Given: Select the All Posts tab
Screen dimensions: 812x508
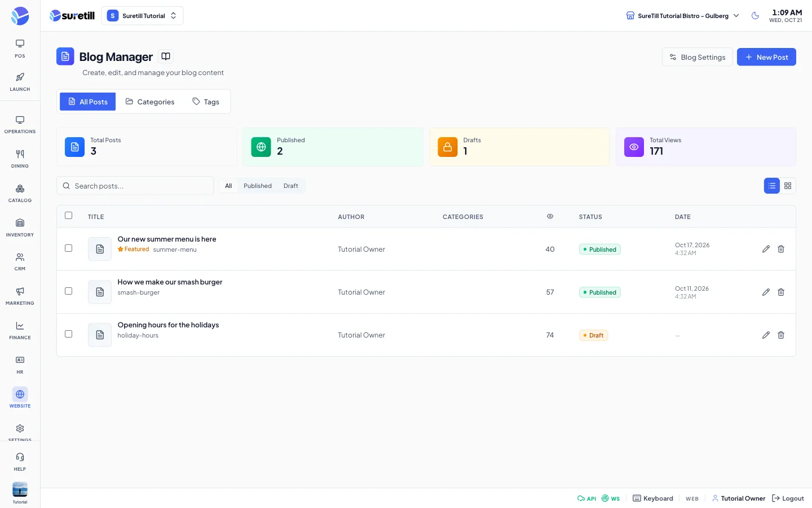Looking at the screenshot, I should tap(88, 102).
